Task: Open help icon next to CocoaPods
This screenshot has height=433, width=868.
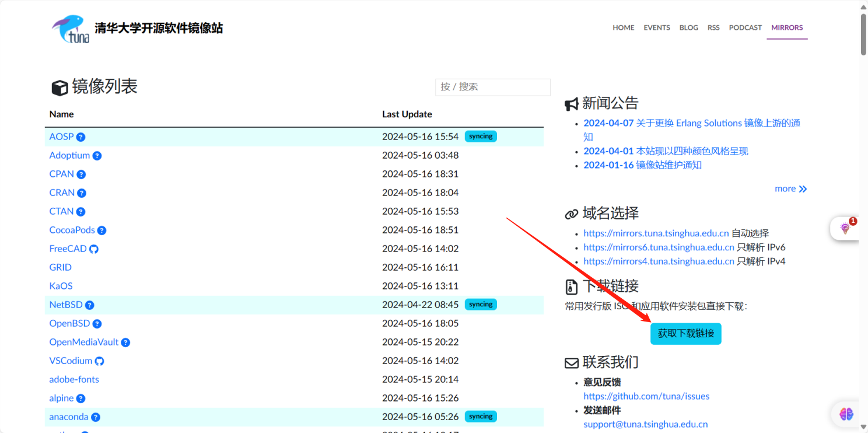Action: click(x=101, y=231)
